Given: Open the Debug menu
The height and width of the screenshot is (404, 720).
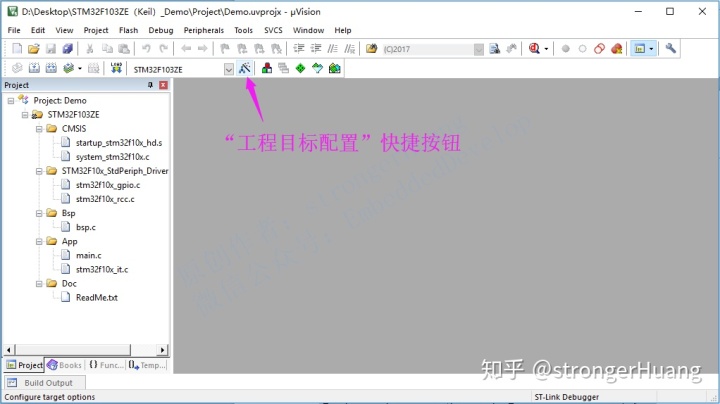Looking at the screenshot, I should click(161, 30).
